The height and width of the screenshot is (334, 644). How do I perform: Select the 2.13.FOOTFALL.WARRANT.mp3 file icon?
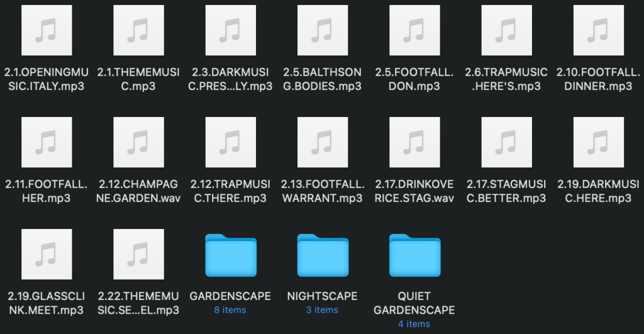(x=322, y=142)
